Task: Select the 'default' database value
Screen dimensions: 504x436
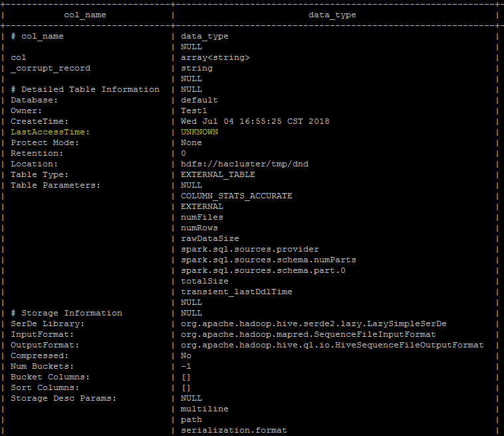Action: pyautogui.click(x=199, y=100)
